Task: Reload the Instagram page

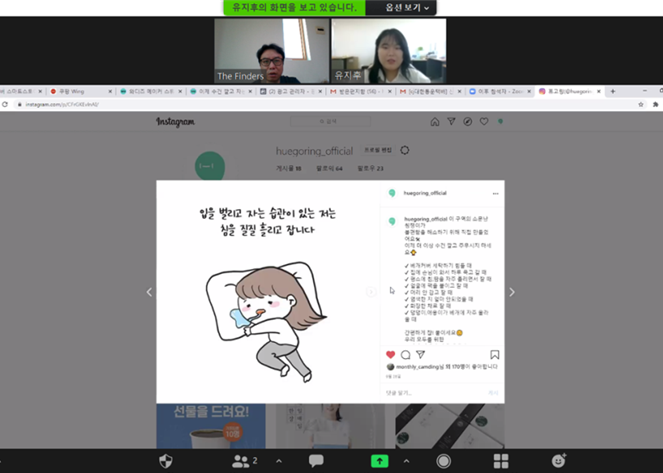Action: pyautogui.click(x=5, y=104)
